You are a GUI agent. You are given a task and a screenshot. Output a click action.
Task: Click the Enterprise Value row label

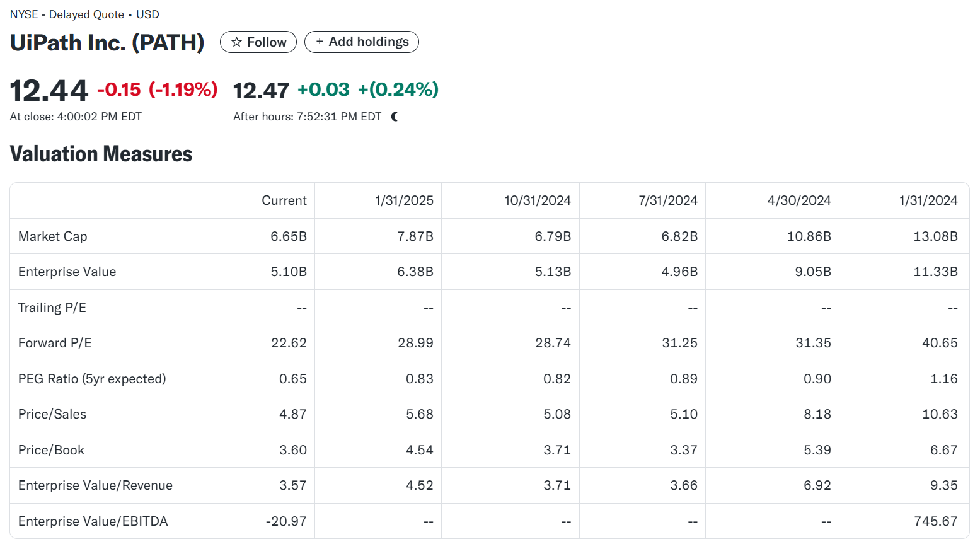pos(67,272)
